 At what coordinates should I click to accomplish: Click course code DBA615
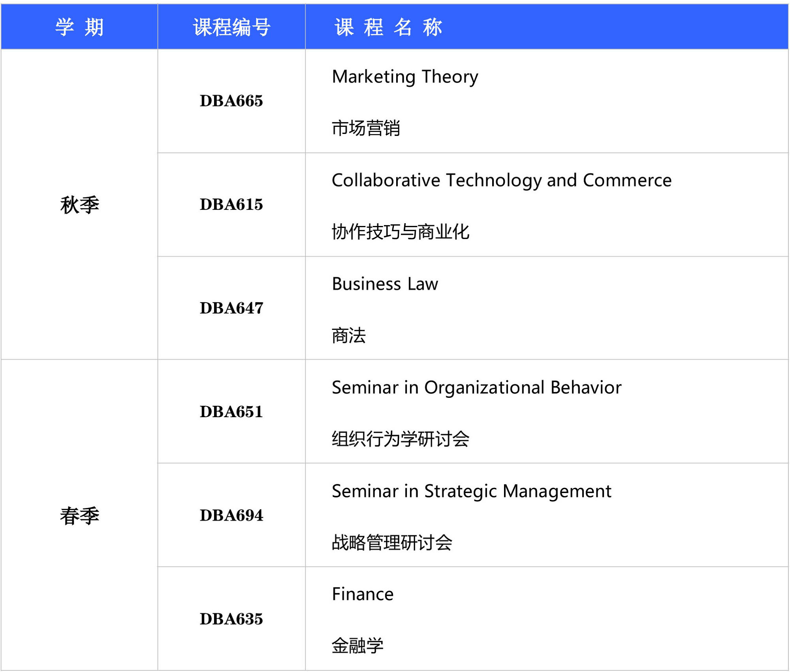pyautogui.click(x=231, y=204)
